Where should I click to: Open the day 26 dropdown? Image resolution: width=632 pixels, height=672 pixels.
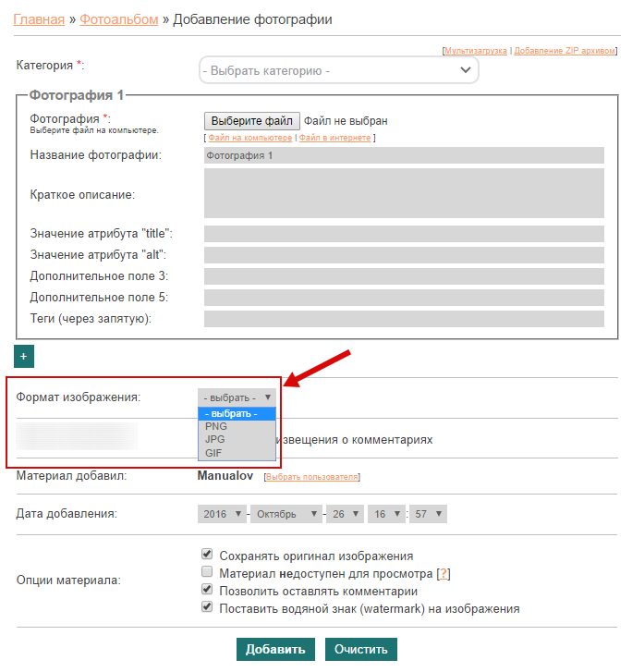pos(343,514)
